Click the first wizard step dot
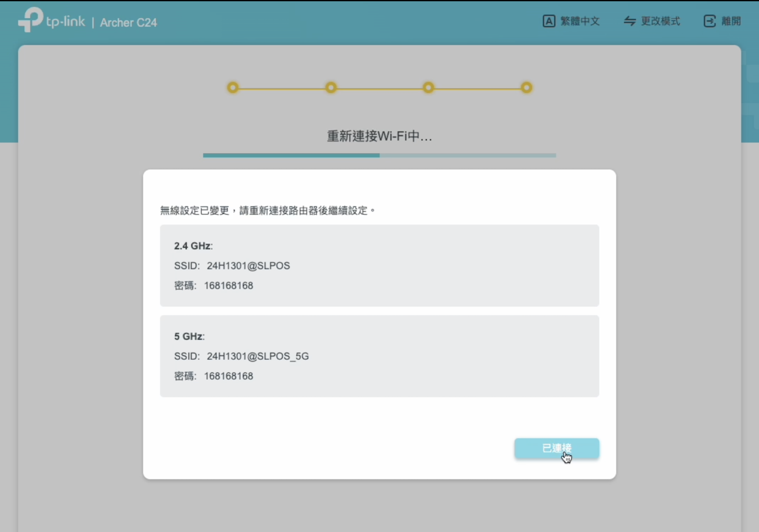The width and height of the screenshot is (759, 532). click(233, 87)
